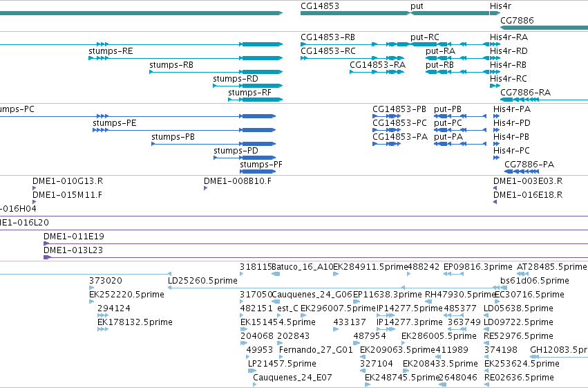Select His4r-RD transcript
The width and height of the screenshot is (588, 388).
(509, 51)
